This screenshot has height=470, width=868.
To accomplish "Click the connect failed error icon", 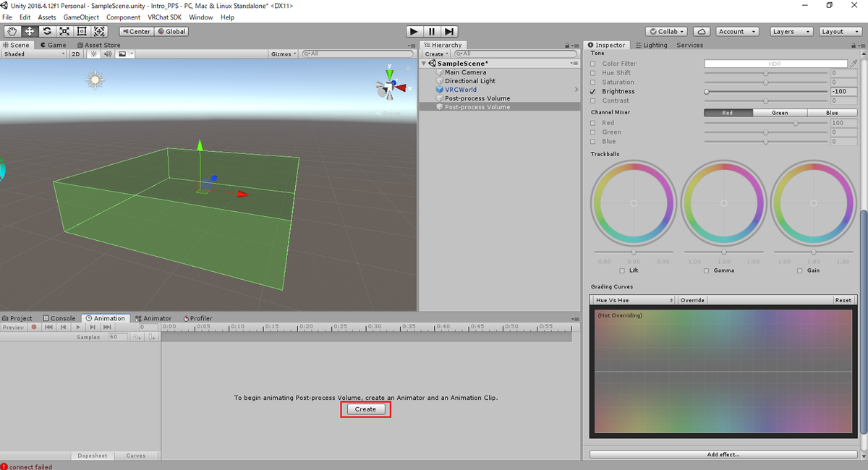I will click(4, 466).
